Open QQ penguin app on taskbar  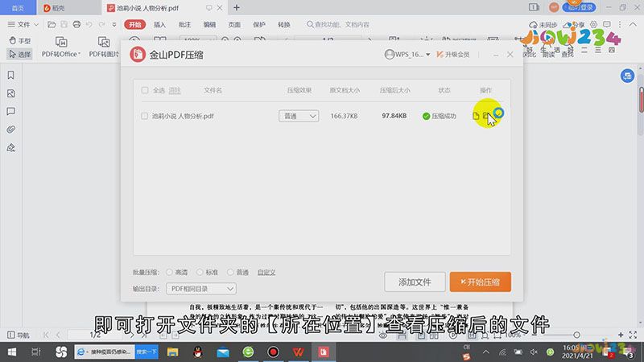(x=198, y=352)
